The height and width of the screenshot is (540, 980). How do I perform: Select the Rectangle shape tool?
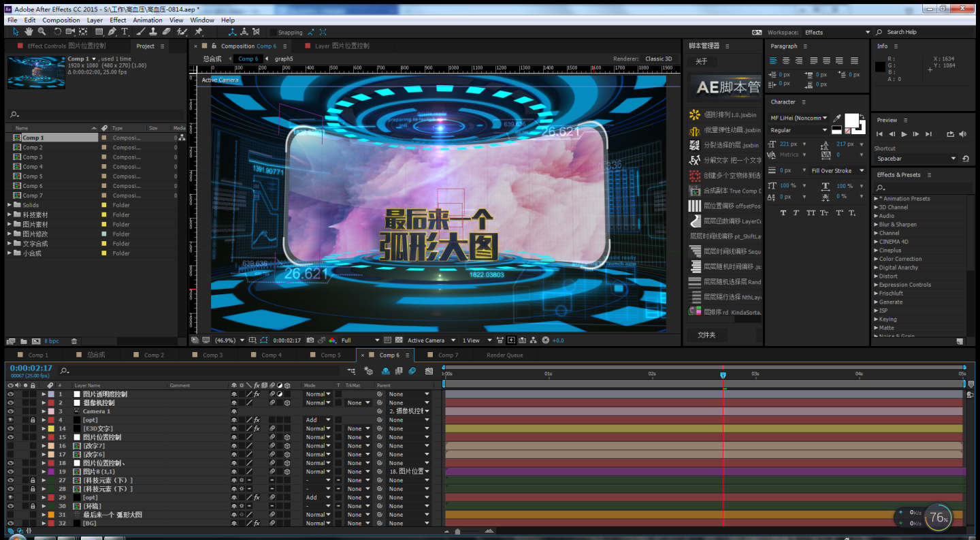point(99,32)
